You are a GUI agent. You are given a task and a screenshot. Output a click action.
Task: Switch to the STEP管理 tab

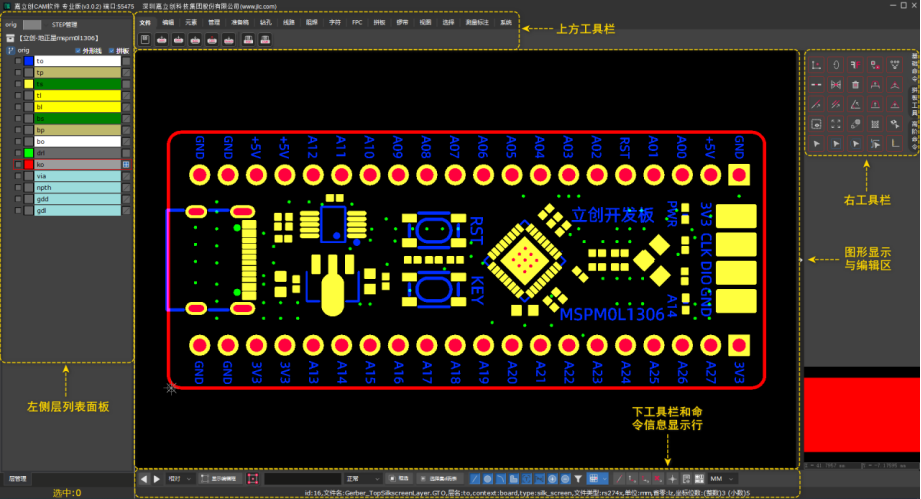point(64,25)
